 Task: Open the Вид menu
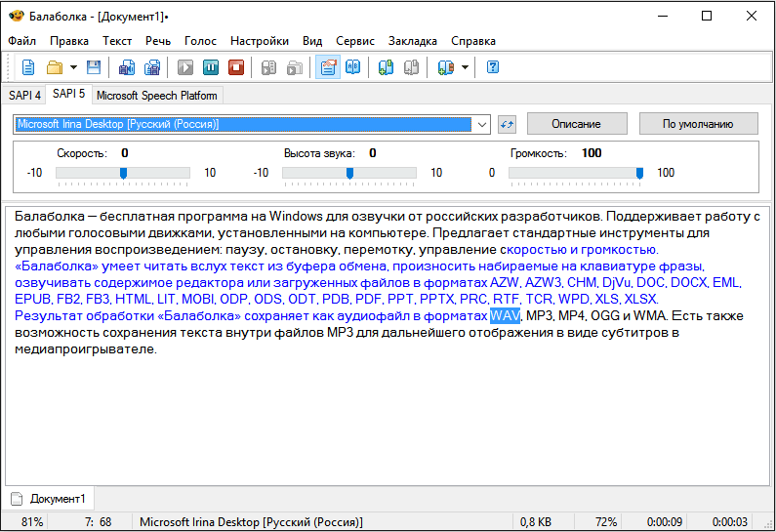pyautogui.click(x=312, y=41)
